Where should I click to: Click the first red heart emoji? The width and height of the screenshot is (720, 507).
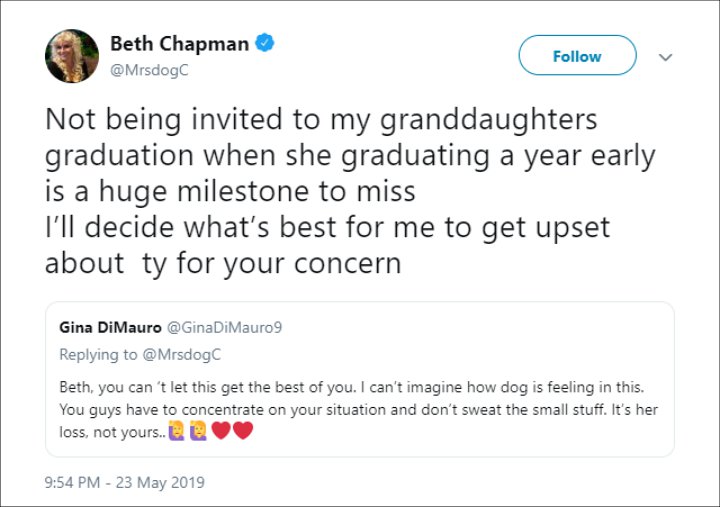point(220,431)
